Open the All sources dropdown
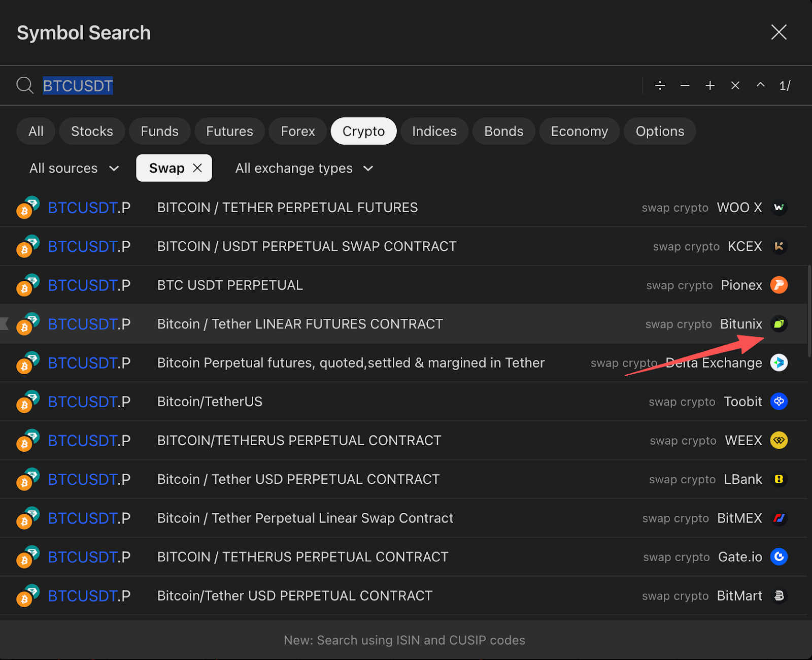The image size is (812, 660). [74, 168]
